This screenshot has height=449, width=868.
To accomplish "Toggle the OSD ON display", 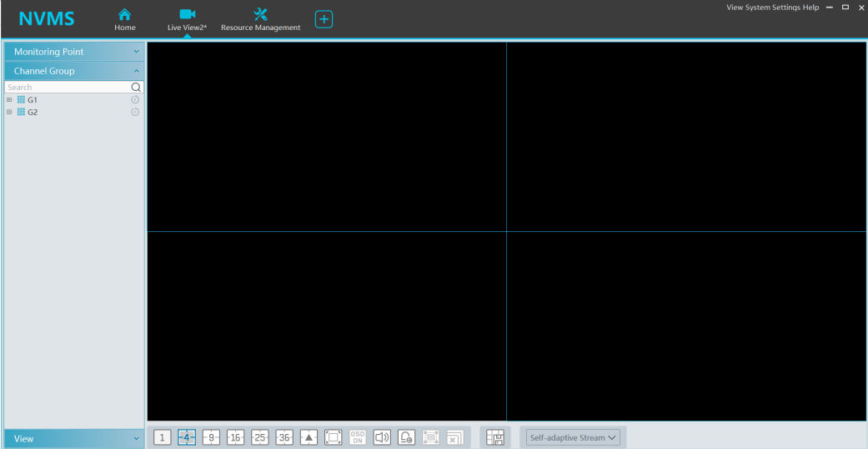I will tap(358, 437).
